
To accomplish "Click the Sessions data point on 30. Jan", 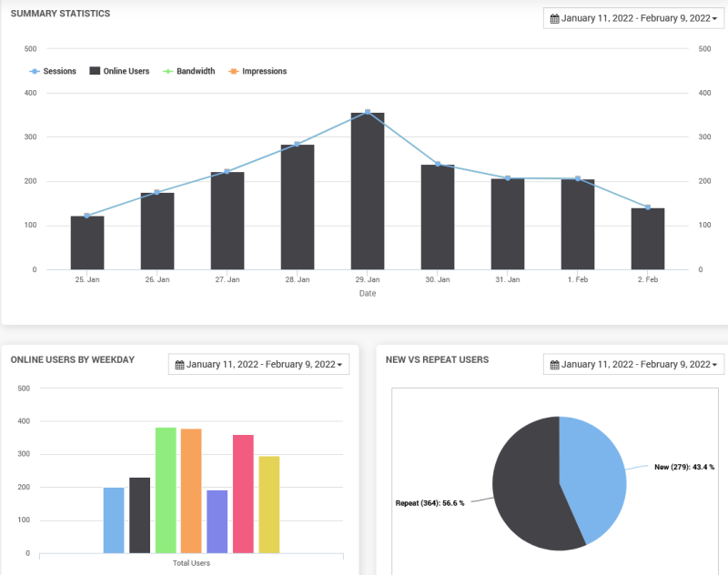I will pos(438,164).
